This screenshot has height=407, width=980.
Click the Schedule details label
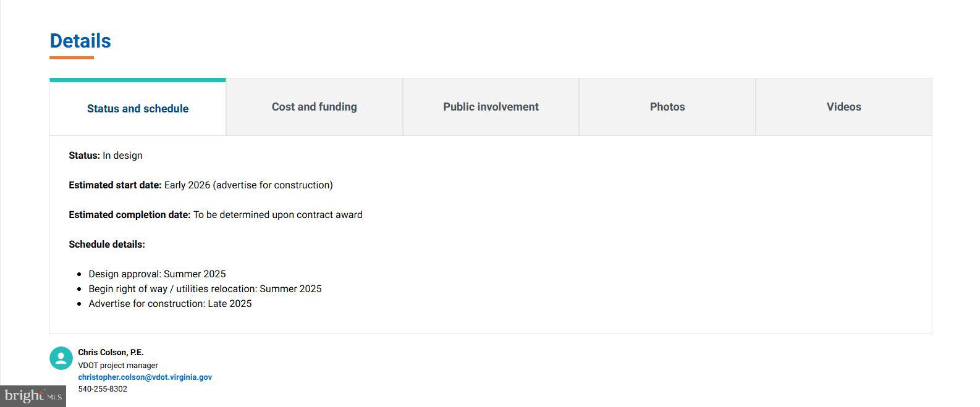point(107,245)
